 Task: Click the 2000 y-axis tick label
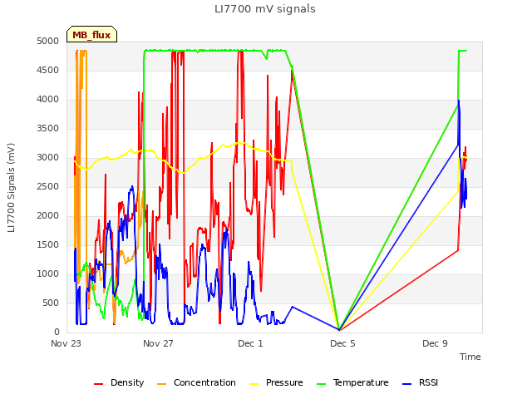(48, 216)
